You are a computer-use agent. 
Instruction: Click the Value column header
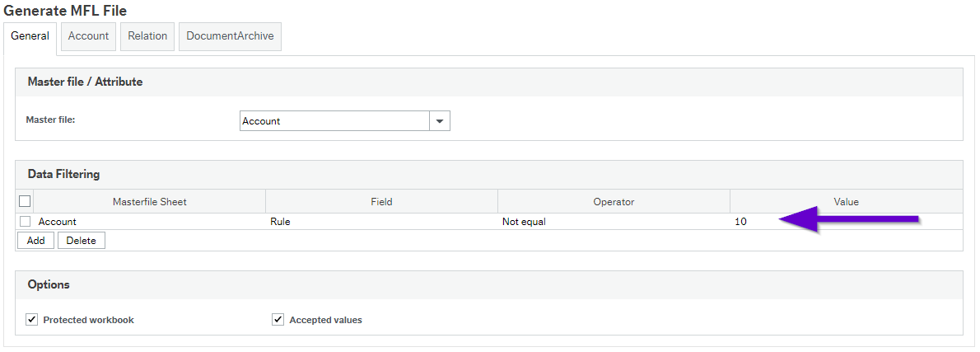tap(847, 202)
